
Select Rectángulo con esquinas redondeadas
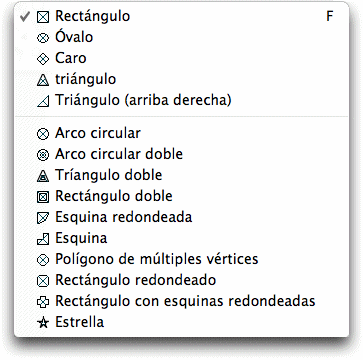point(181,301)
